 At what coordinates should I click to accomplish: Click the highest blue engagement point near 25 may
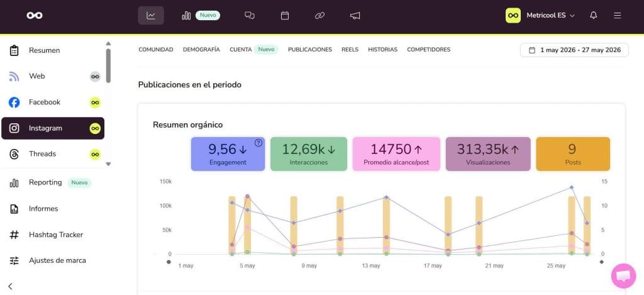point(571,187)
